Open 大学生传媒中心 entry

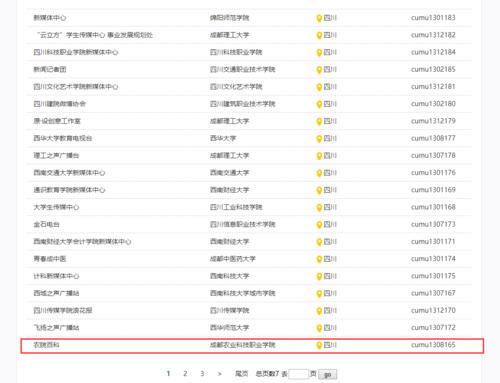click(x=56, y=207)
